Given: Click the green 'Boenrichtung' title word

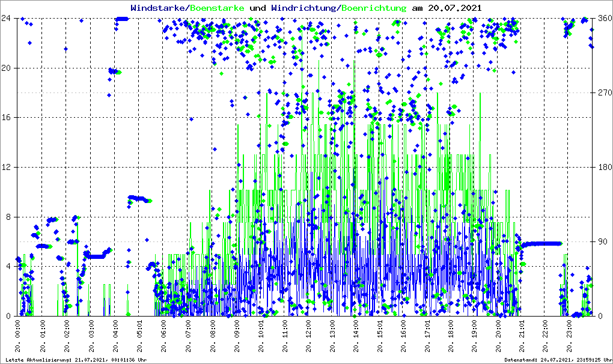Looking at the screenshot, I should [374, 8].
